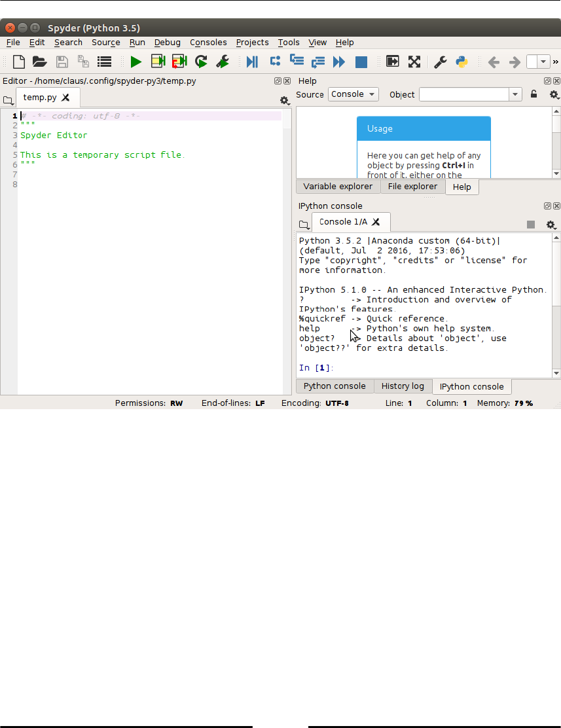The height and width of the screenshot is (728, 561).
Task: Browse console tabs folder icon
Action: (x=304, y=225)
